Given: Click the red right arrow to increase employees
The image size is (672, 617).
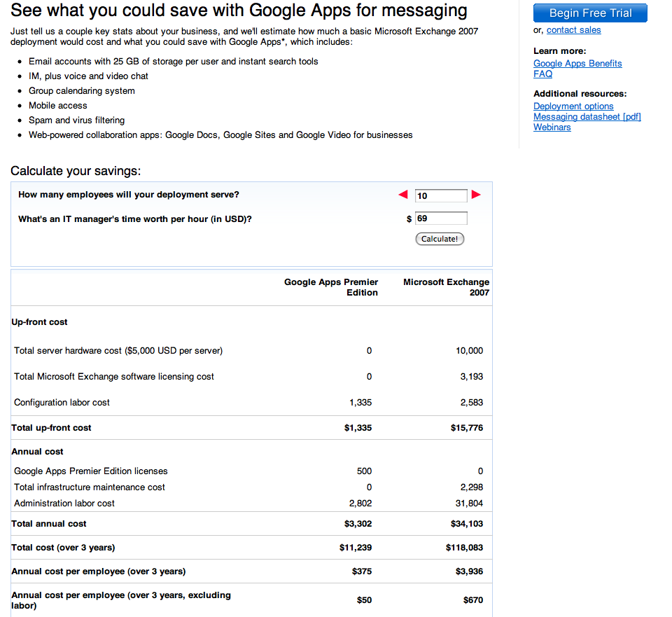Looking at the screenshot, I should pyautogui.click(x=476, y=195).
